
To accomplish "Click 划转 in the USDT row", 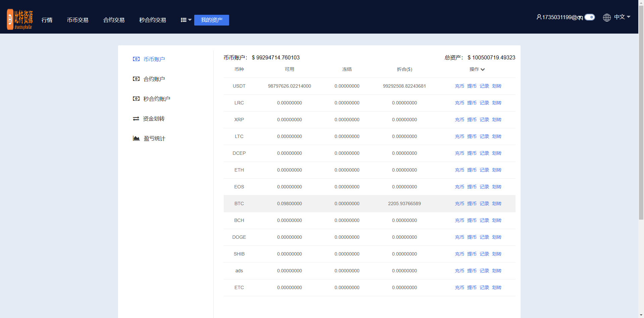I will tap(497, 86).
